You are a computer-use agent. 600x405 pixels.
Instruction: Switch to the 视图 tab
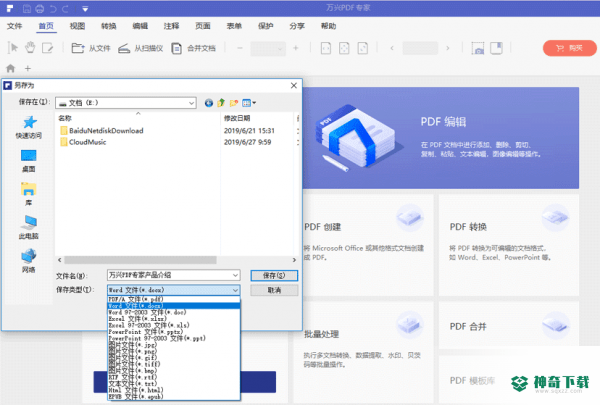[77, 26]
